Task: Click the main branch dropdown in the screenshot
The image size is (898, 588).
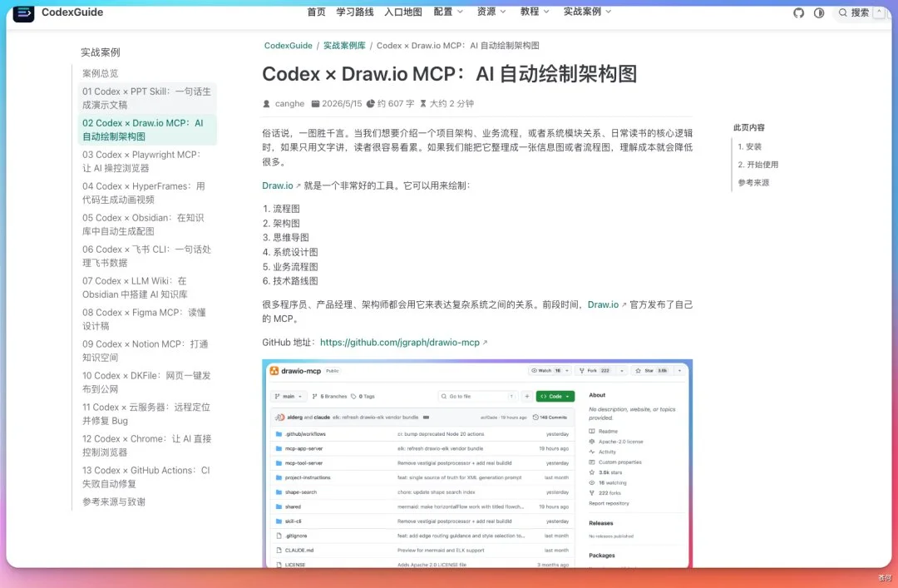Action: 288,396
